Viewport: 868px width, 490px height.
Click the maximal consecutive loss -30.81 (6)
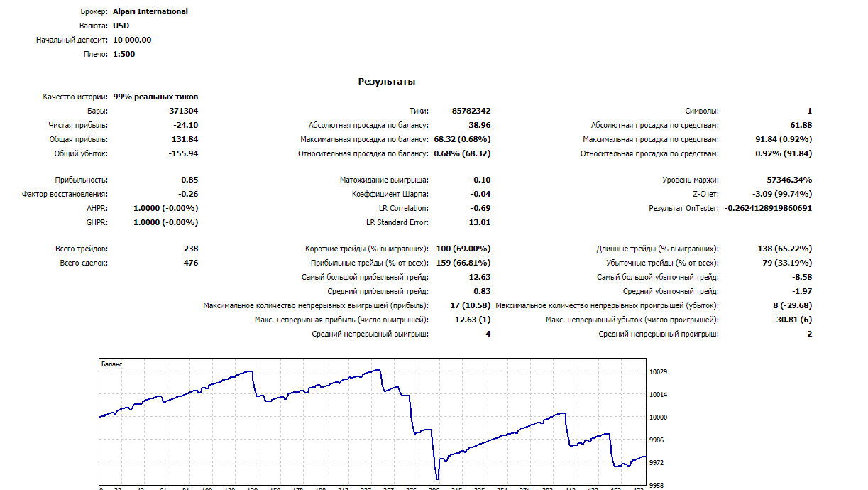[791, 320]
